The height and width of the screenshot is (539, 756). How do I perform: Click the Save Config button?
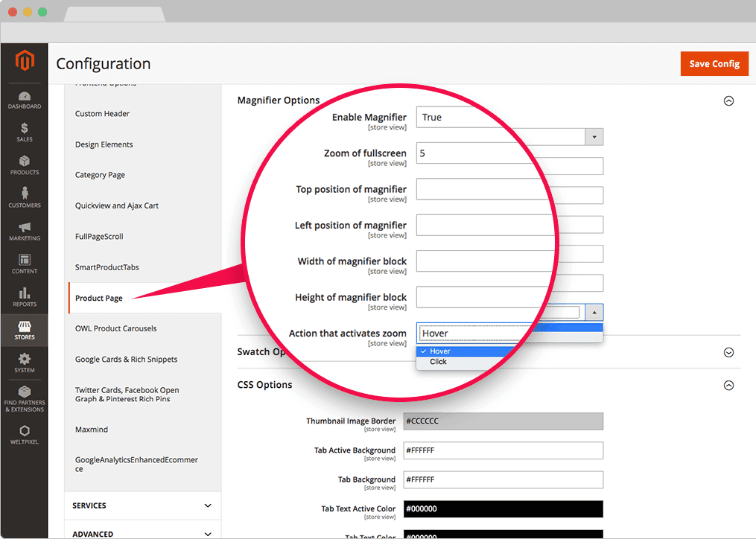point(714,64)
